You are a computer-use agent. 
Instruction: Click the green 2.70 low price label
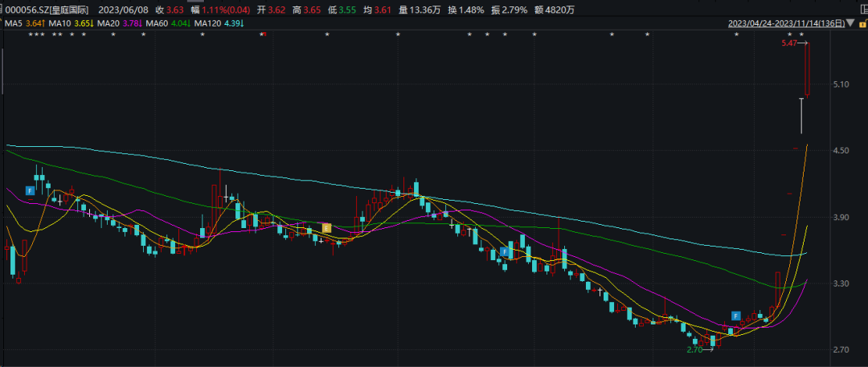694,350
